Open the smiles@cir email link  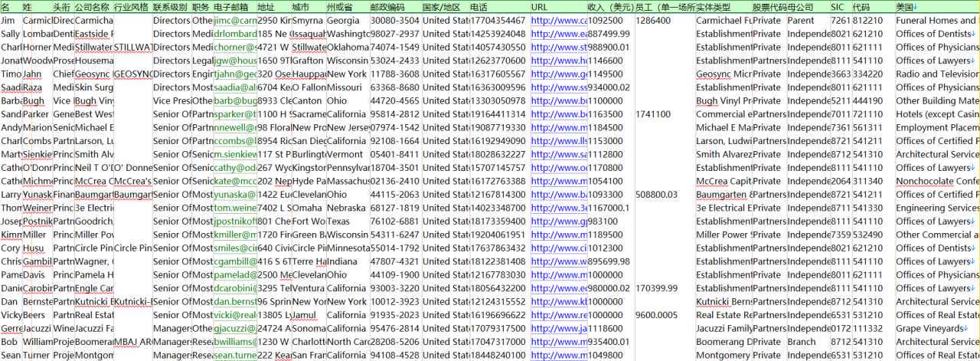[x=235, y=248]
